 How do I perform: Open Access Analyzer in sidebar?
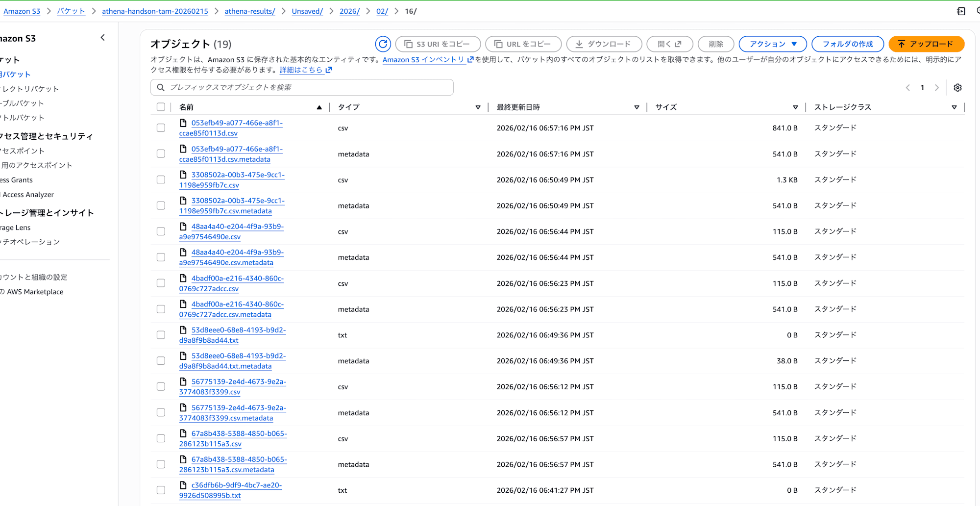pyautogui.click(x=28, y=195)
